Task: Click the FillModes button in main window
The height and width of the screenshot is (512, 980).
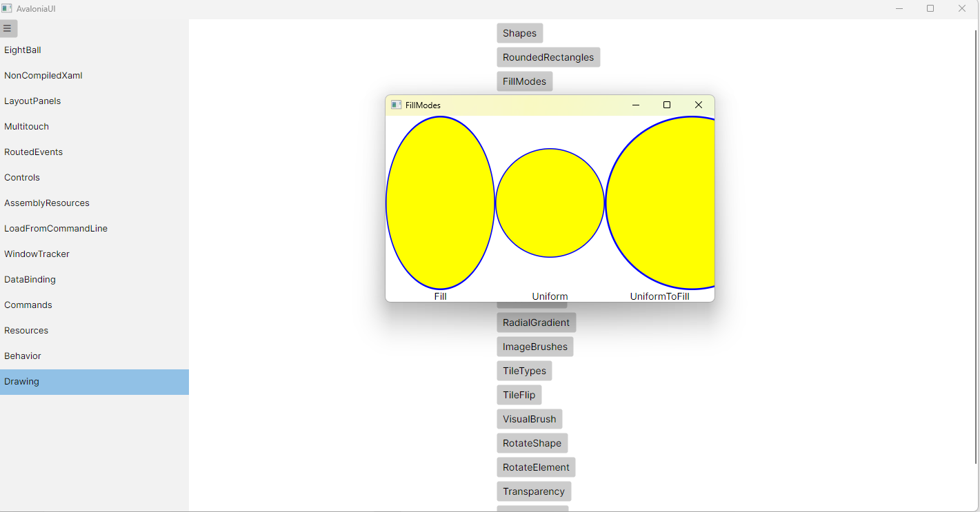Action: [x=524, y=81]
